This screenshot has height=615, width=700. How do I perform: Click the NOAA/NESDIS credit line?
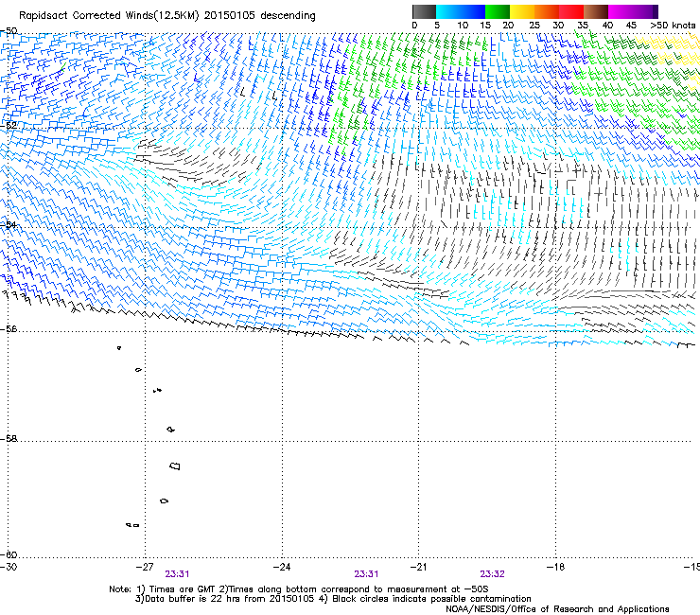[557, 609]
